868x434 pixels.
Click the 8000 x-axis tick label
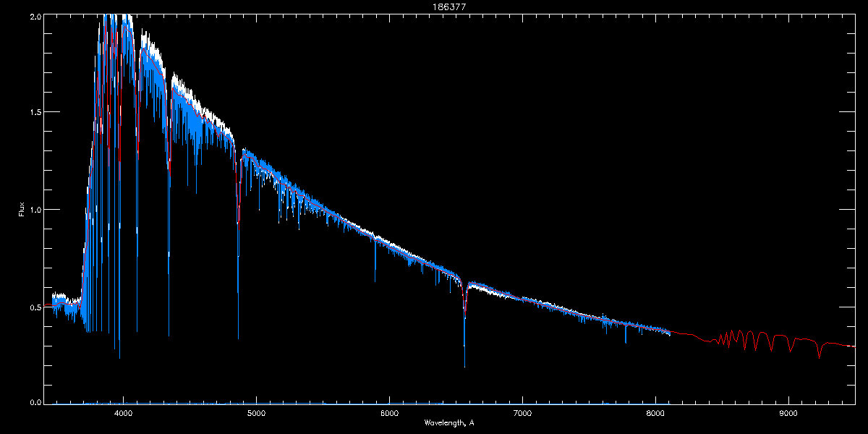point(655,414)
